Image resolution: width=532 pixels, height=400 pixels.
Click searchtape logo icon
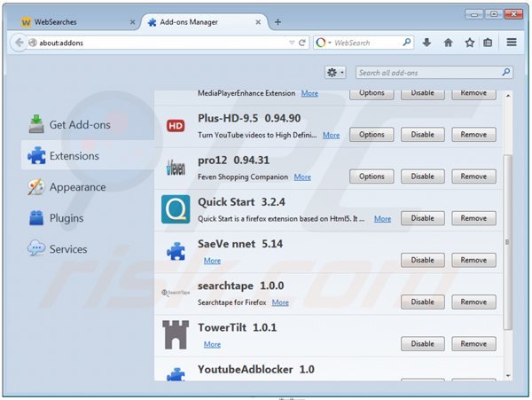click(176, 293)
